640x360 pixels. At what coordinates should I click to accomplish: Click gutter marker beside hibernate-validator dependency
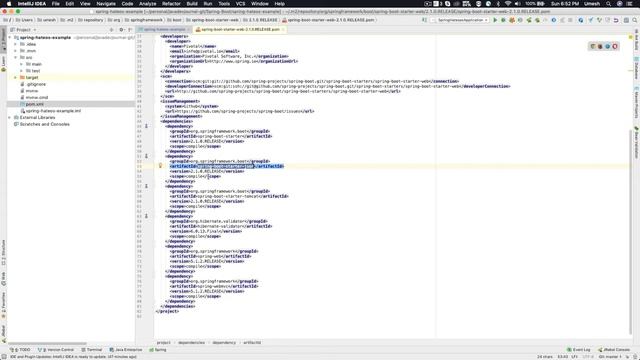(147, 216)
